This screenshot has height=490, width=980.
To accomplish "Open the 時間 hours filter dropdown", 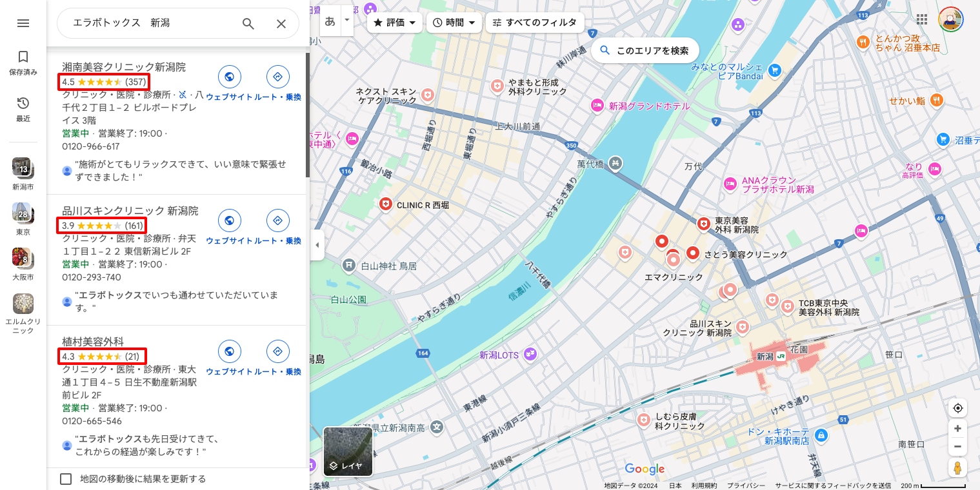I will [454, 23].
